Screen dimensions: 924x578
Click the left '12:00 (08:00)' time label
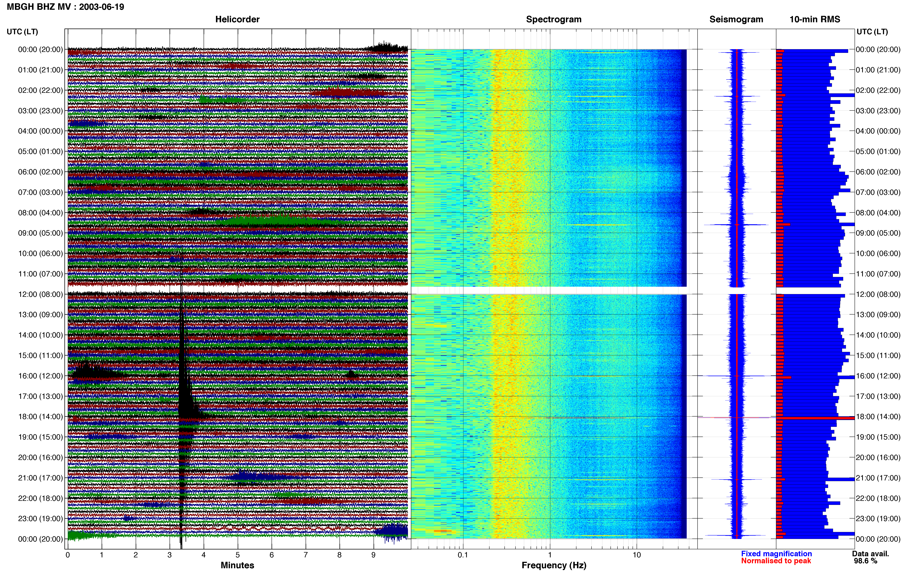tap(41, 294)
